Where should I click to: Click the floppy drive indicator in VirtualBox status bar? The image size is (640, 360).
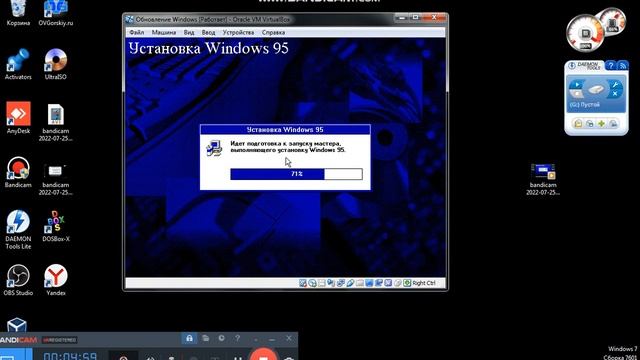pyautogui.click(x=322, y=283)
